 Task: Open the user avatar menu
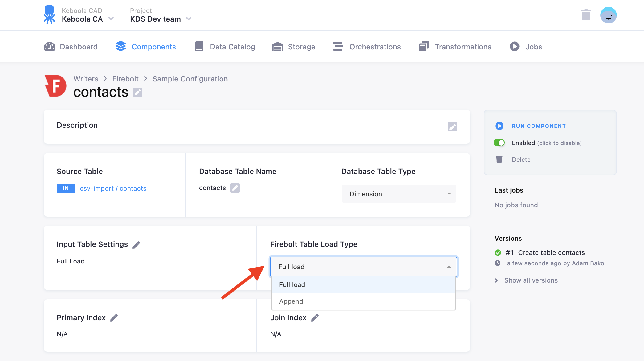608,15
